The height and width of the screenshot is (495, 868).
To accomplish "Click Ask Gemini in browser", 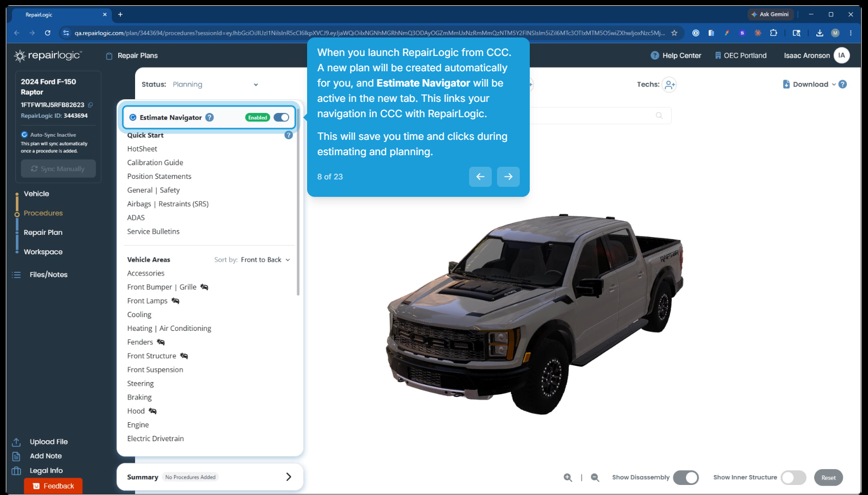I will pyautogui.click(x=770, y=14).
